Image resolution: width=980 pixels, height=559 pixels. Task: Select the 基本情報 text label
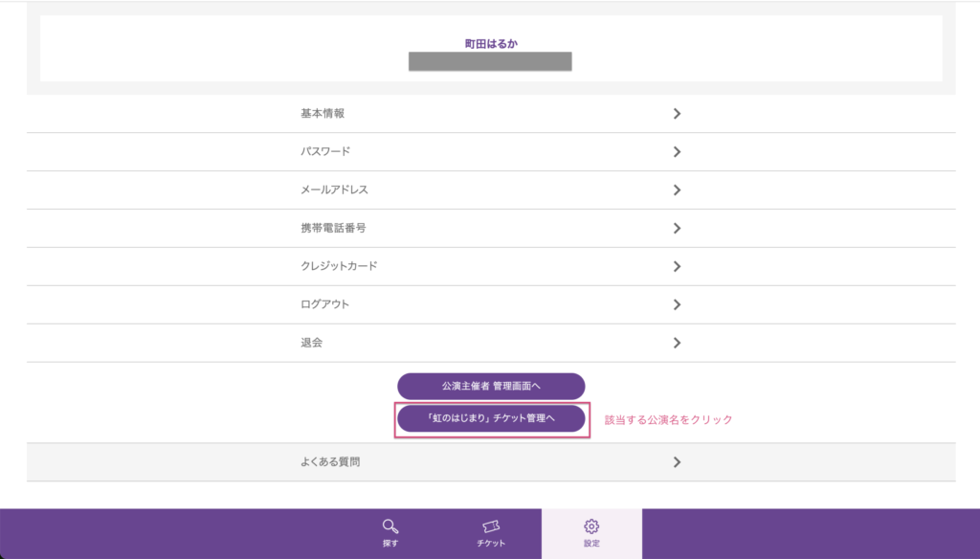point(323,114)
